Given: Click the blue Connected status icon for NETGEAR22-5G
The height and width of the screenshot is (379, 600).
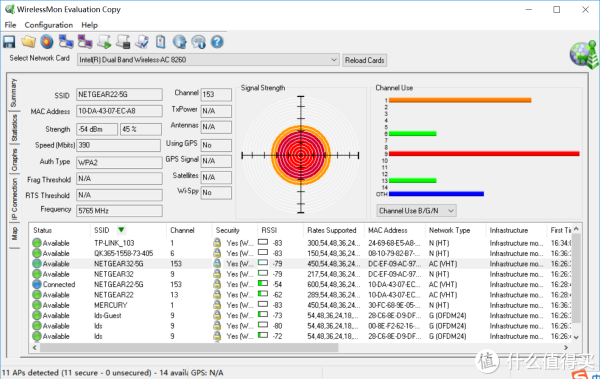Looking at the screenshot, I should click(x=37, y=284).
